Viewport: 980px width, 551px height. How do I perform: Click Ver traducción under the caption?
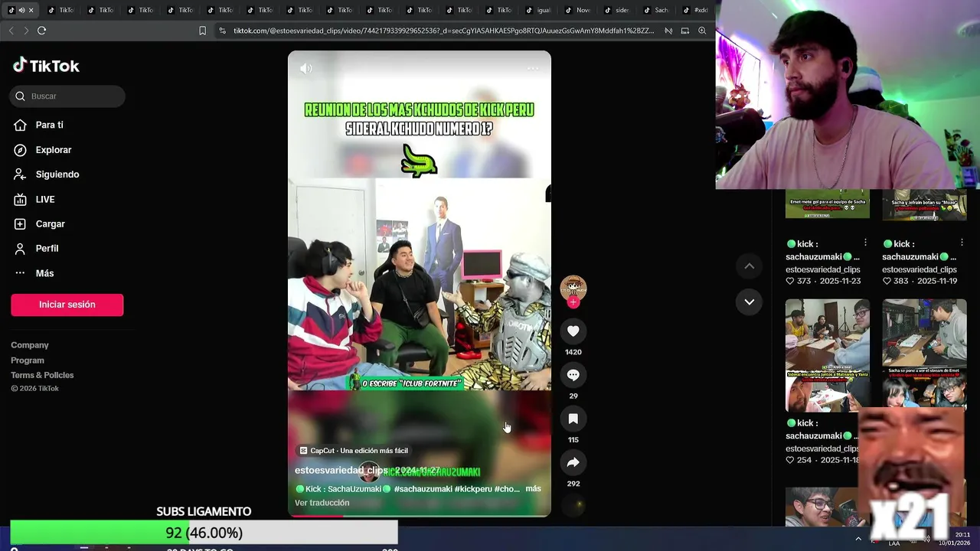pos(322,503)
